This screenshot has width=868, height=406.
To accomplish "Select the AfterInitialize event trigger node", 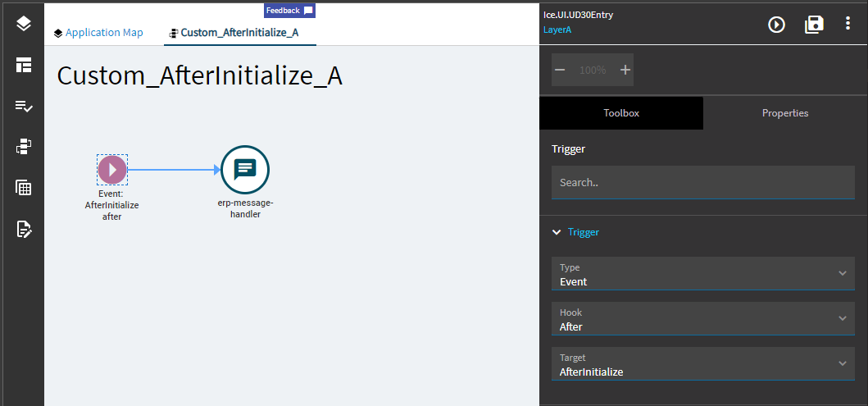I will (112, 170).
